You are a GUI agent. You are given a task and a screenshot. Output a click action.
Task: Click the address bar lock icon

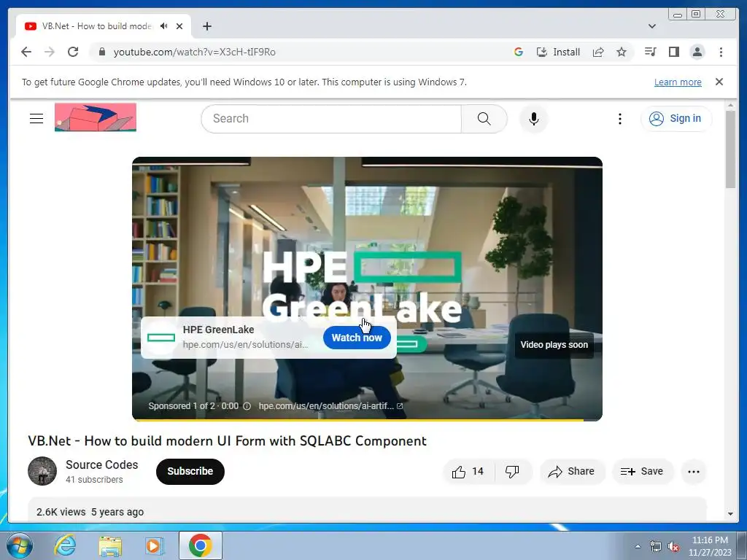tap(101, 52)
